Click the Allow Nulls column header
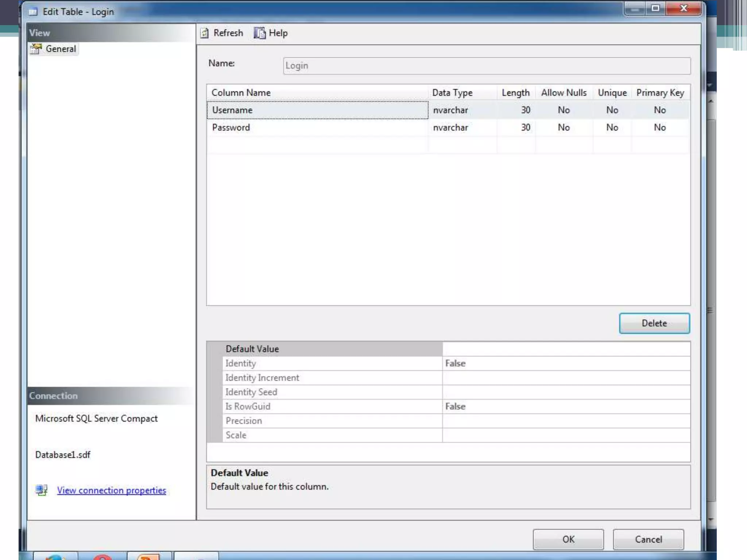This screenshot has width=747, height=560. 564,93
